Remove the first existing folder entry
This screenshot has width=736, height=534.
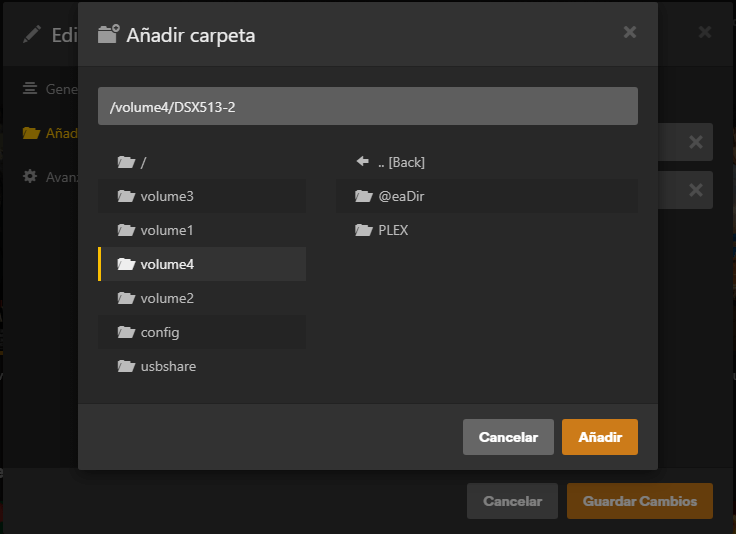696,142
